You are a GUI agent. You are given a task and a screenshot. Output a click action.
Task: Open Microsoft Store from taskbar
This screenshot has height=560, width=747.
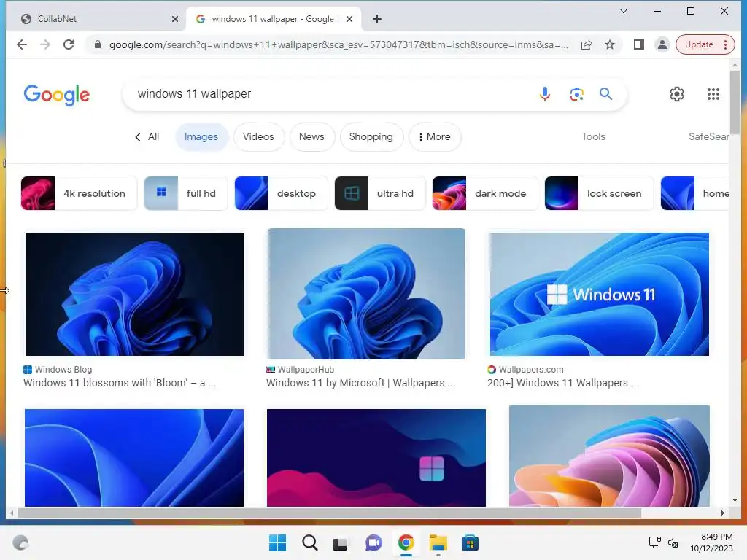click(x=470, y=542)
